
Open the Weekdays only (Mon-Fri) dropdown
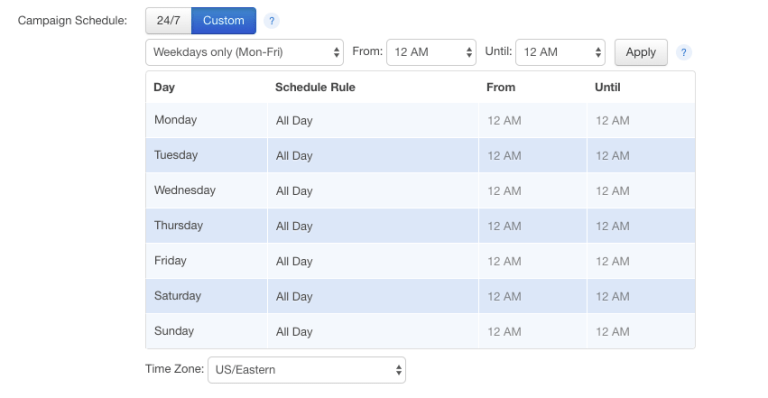point(244,52)
